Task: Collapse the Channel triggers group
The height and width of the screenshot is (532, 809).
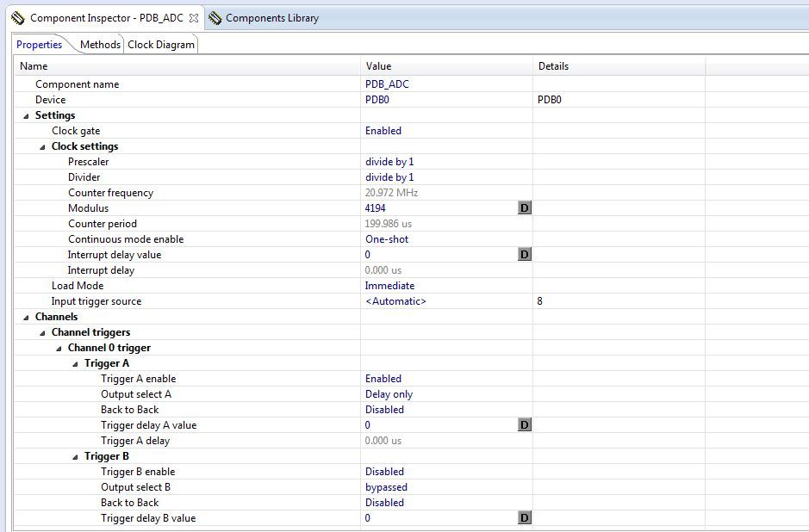Action: [x=43, y=333]
